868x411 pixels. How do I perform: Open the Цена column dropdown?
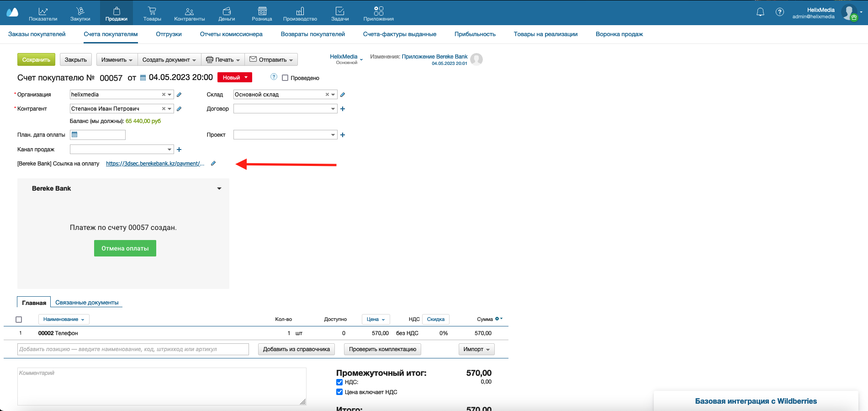pyautogui.click(x=376, y=319)
